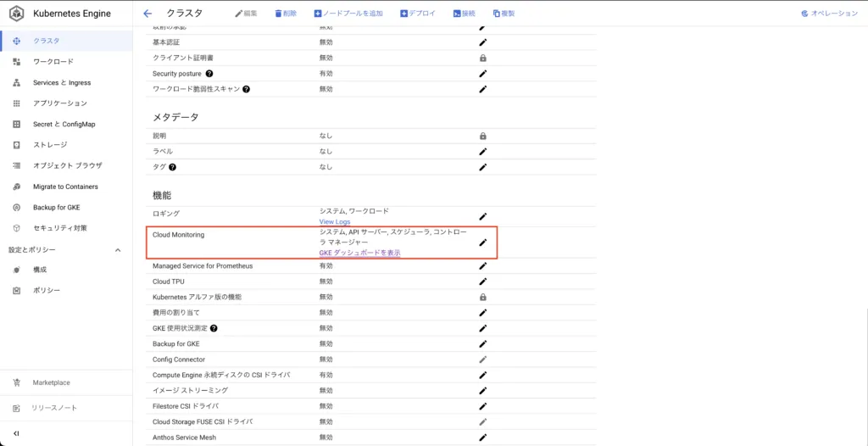Click システム, ワークロード logging value

click(354, 211)
